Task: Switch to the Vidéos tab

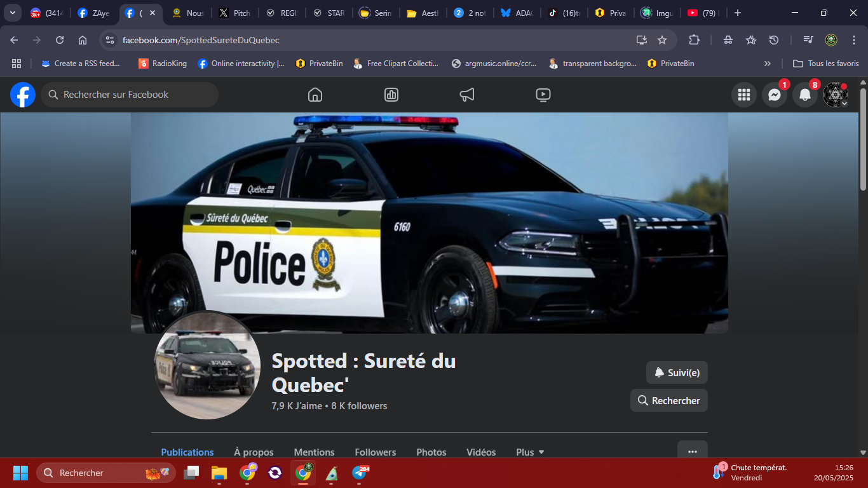Action: click(481, 452)
